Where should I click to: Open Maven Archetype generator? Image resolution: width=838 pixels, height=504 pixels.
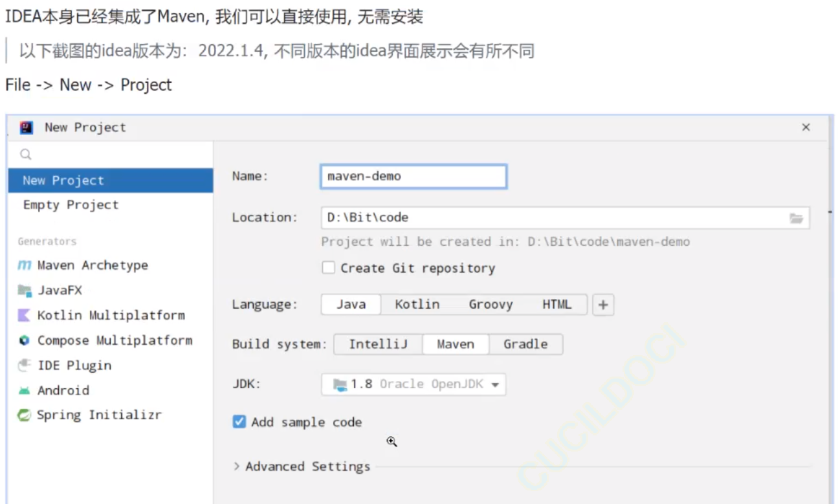[93, 265]
